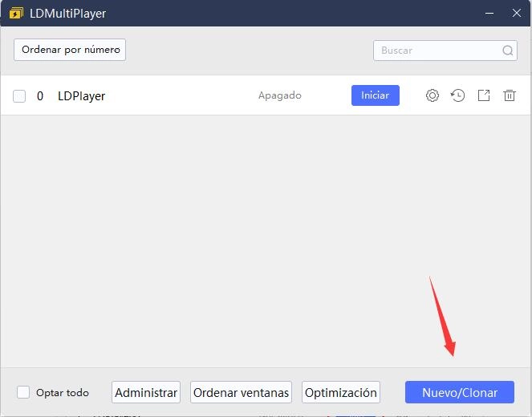This screenshot has width=532, height=417.
Task: Minimize the LDMultiPlayer window
Action: tap(489, 13)
